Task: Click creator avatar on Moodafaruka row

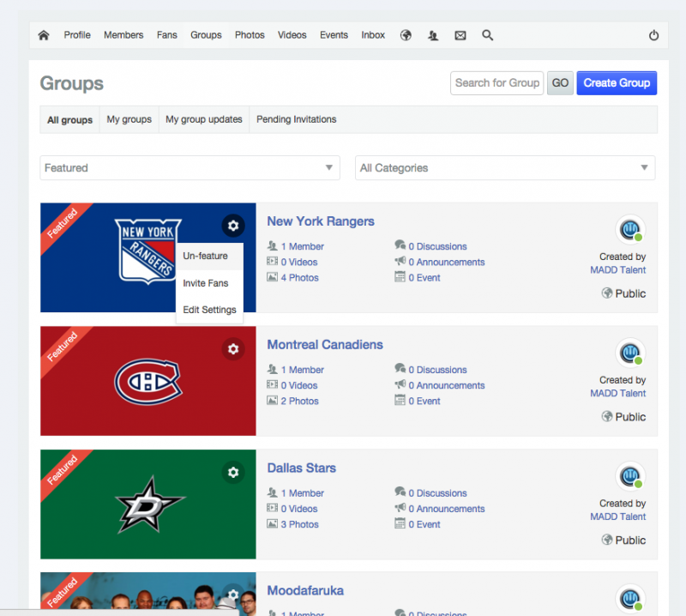Action: 630,599
